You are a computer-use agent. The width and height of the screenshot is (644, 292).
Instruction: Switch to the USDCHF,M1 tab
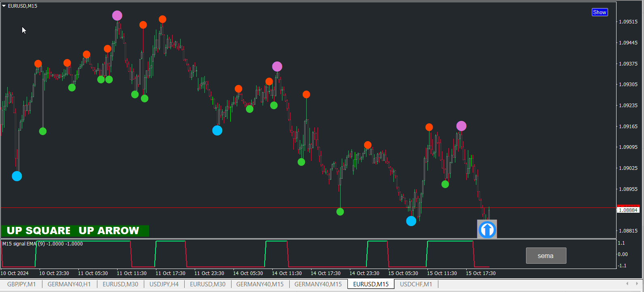[416, 284]
